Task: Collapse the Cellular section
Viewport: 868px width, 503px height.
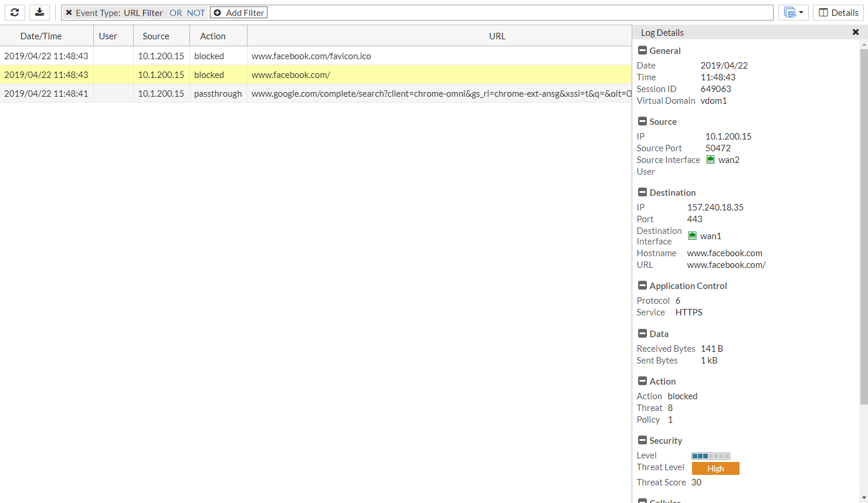Action: pos(642,501)
